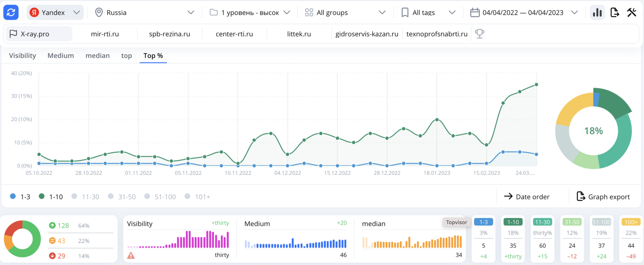Select the top tab

pos(127,56)
